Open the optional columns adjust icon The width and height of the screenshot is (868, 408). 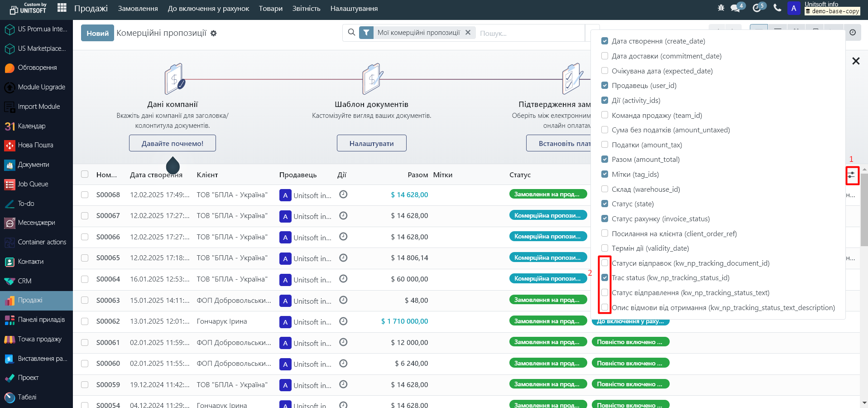point(852,175)
